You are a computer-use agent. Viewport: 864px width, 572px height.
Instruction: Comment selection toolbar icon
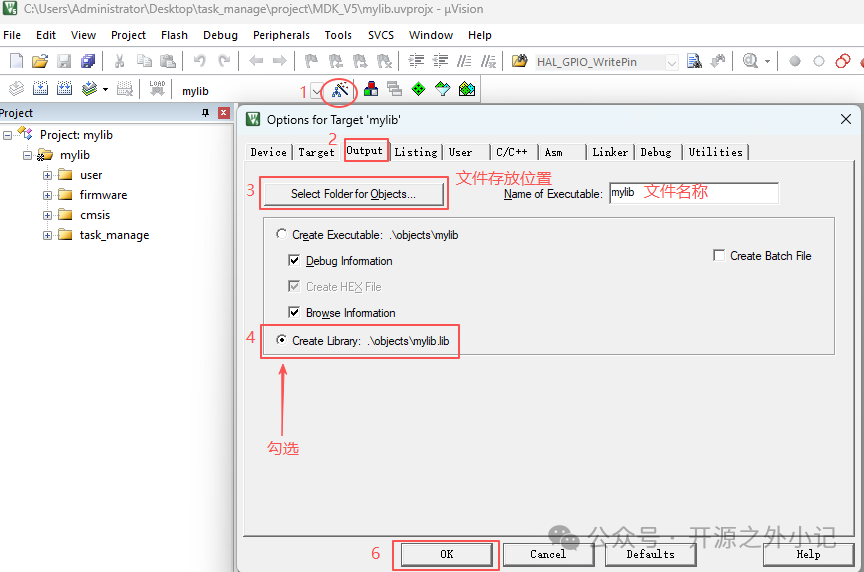click(464, 61)
